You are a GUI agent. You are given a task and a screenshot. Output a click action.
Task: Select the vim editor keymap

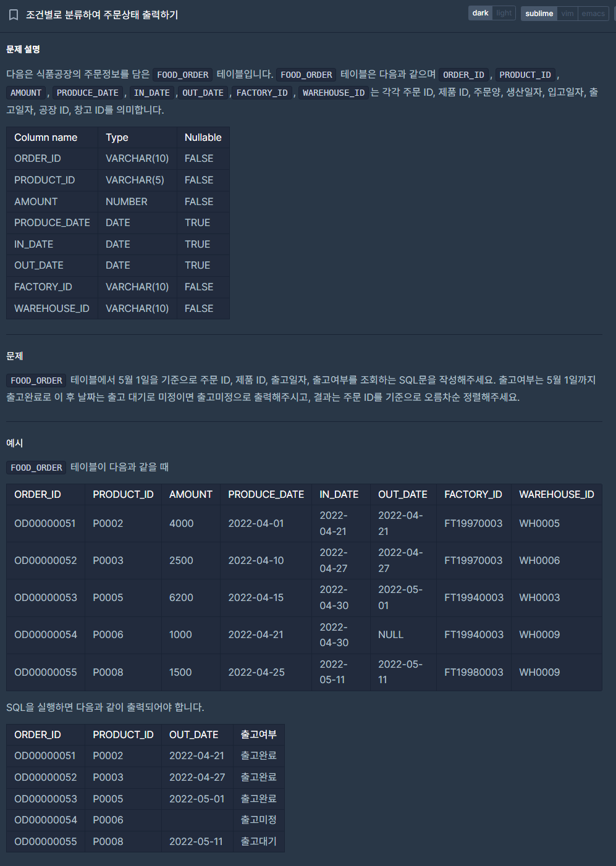[567, 14]
